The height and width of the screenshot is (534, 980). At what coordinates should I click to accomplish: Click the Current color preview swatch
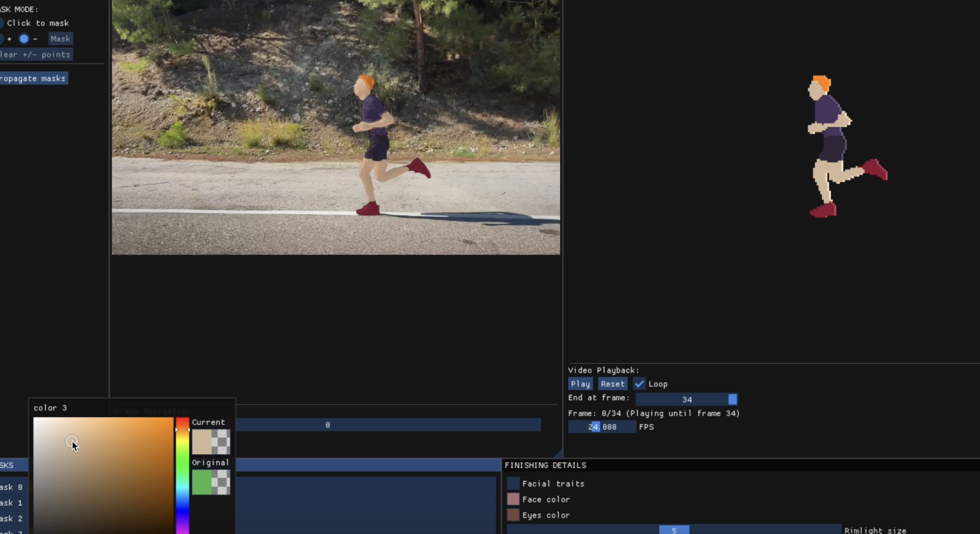click(x=211, y=442)
